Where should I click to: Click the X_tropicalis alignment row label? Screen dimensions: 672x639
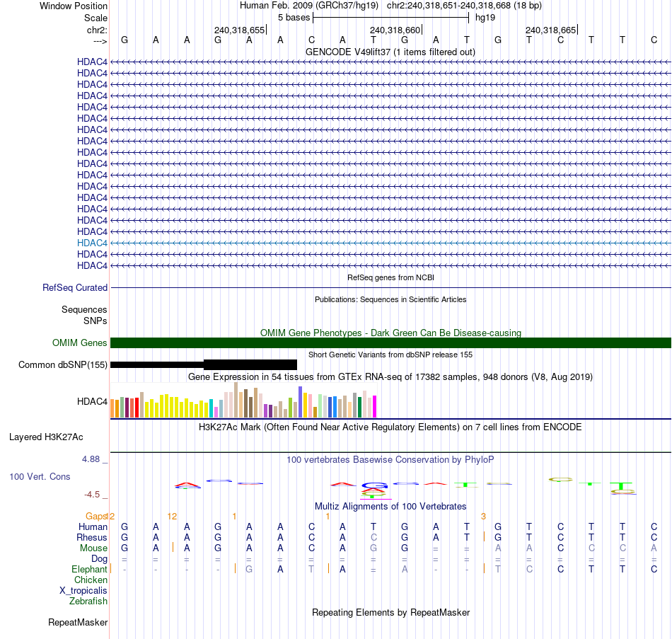tap(83, 591)
